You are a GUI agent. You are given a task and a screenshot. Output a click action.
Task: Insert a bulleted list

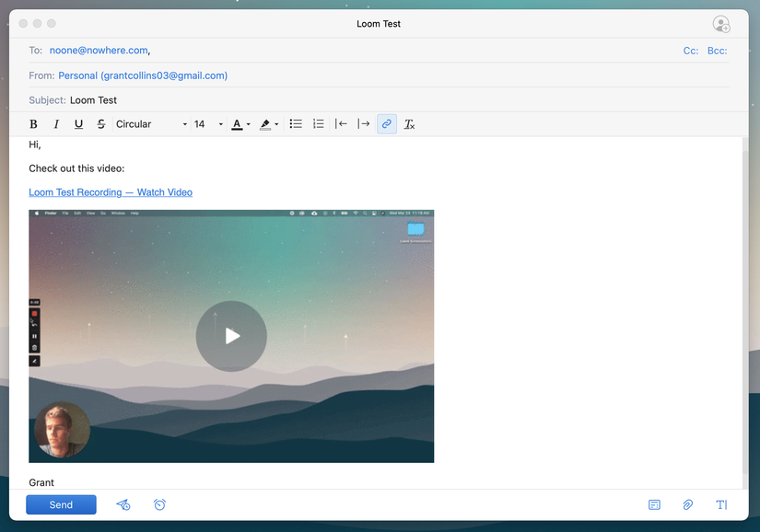tap(296, 123)
